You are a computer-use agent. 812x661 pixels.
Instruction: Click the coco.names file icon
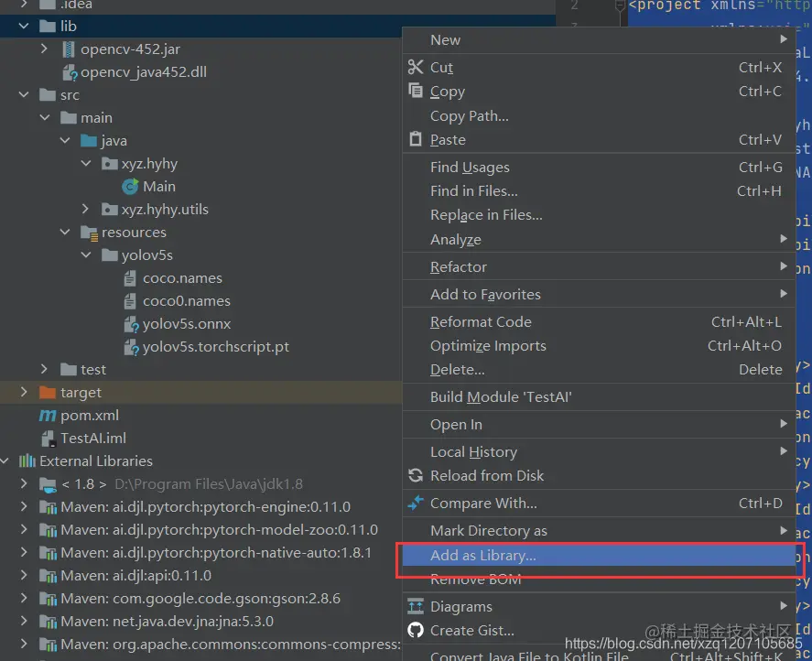pos(130,278)
